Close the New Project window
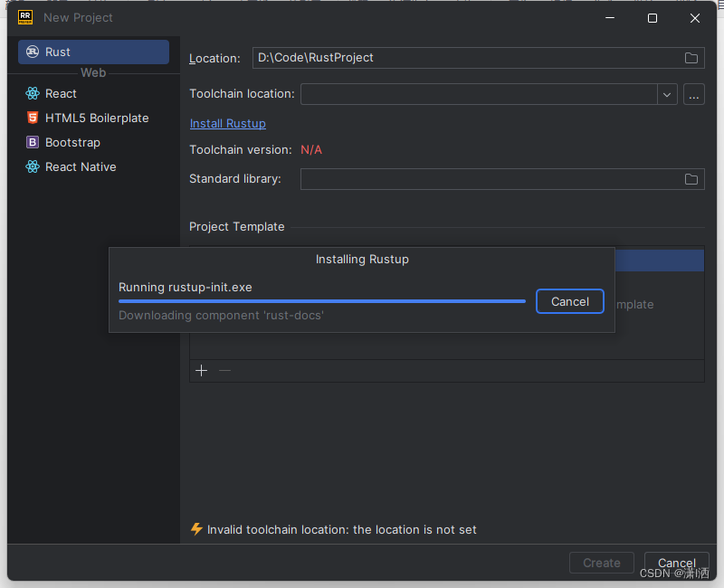The image size is (724, 588). click(695, 18)
